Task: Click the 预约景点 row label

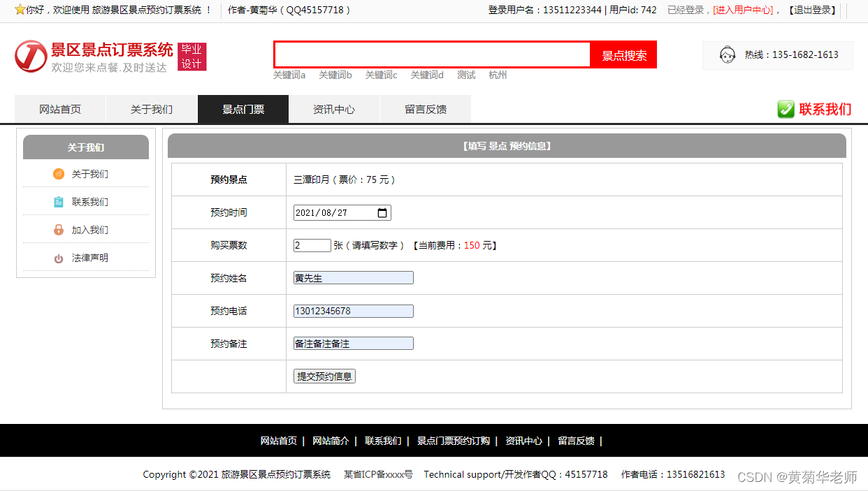Action: (x=229, y=179)
